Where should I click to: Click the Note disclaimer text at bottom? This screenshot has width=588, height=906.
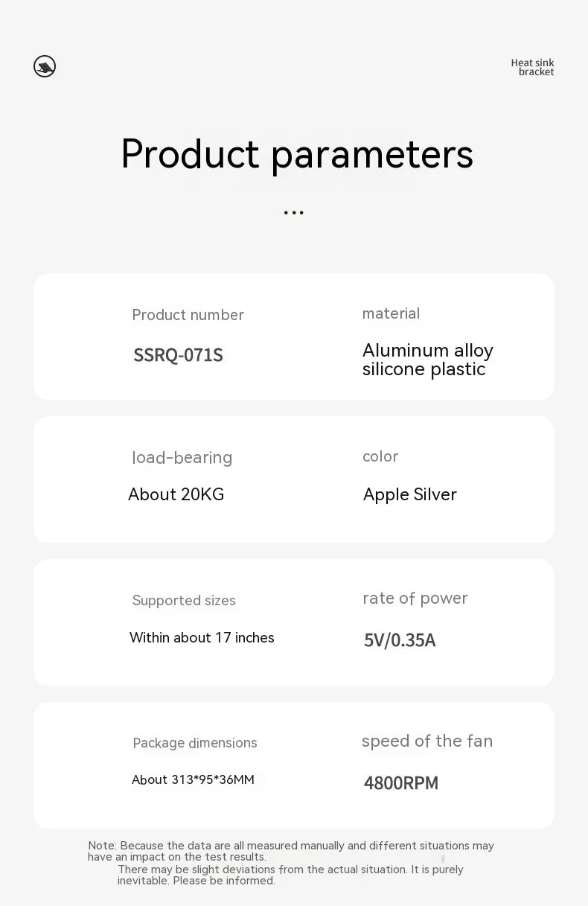click(x=290, y=863)
